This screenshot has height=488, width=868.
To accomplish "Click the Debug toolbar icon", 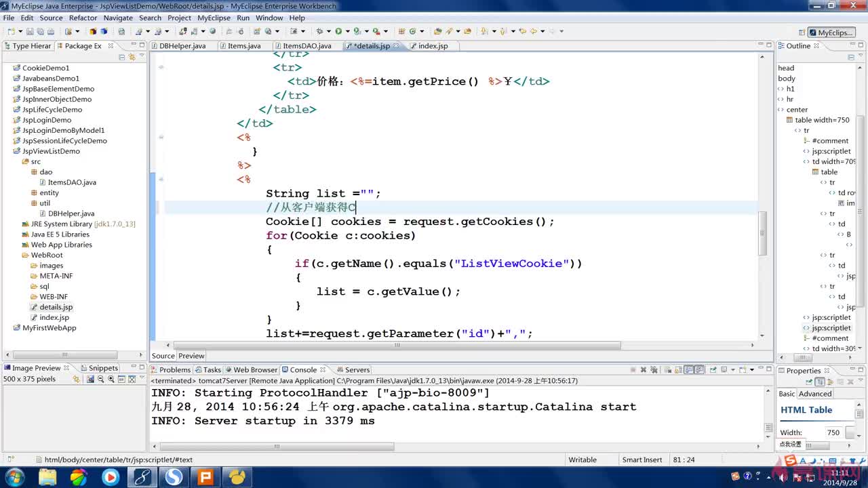I will pyautogui.click(x=319, y=31).
